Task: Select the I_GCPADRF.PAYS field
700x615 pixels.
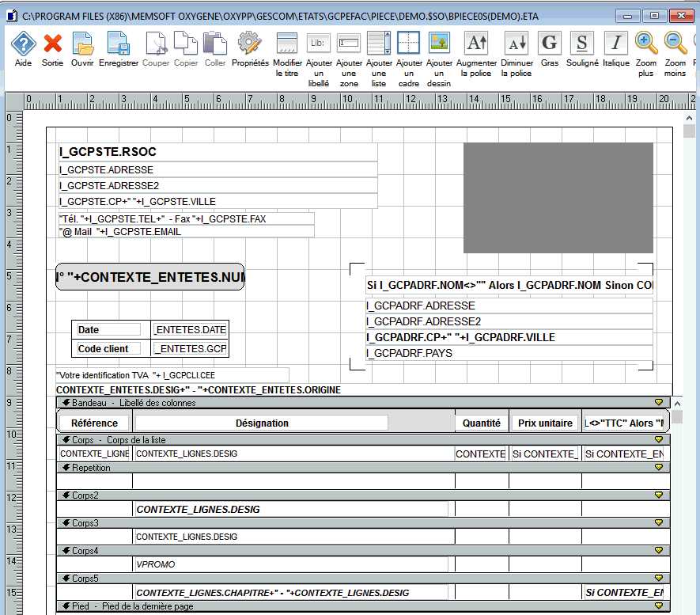Action: 509,353
